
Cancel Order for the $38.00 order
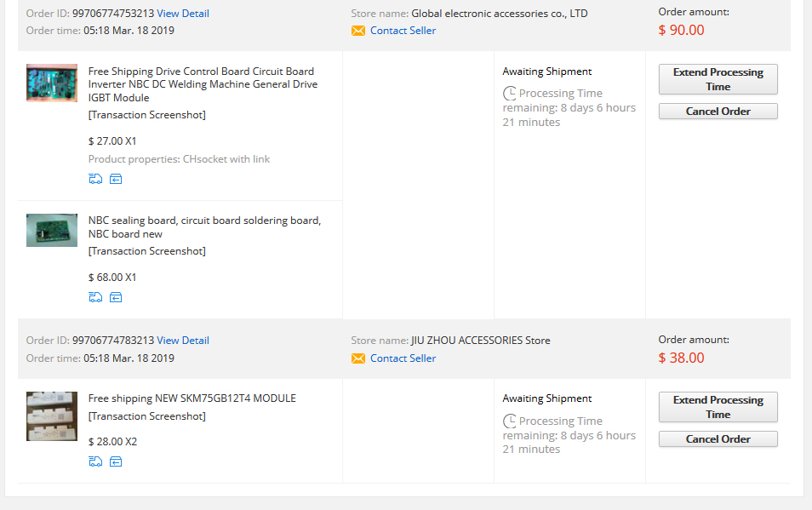coord(718,439)
